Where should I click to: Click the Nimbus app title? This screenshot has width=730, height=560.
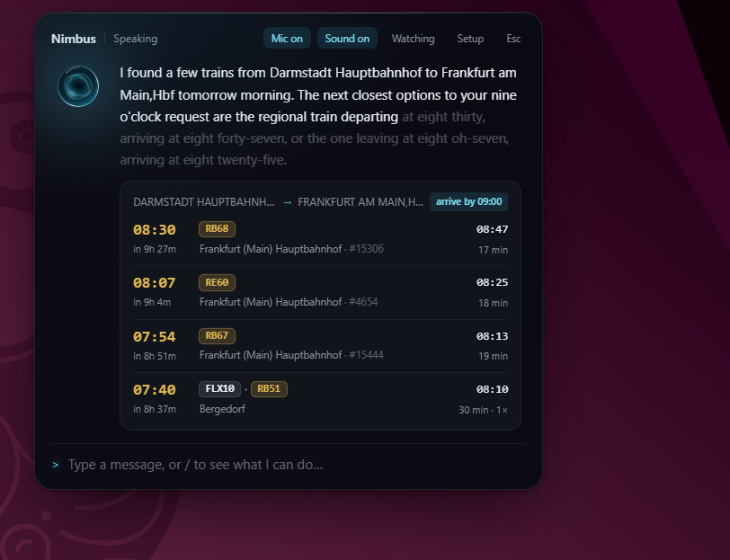[x=74, y=39]
